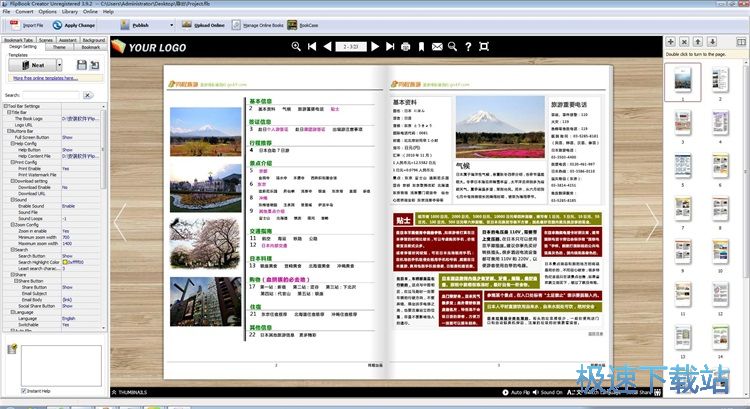750x409 pixels.
Task: Click the move page up arrow icon
Action: pyautogui.click(x=698, y=42)
